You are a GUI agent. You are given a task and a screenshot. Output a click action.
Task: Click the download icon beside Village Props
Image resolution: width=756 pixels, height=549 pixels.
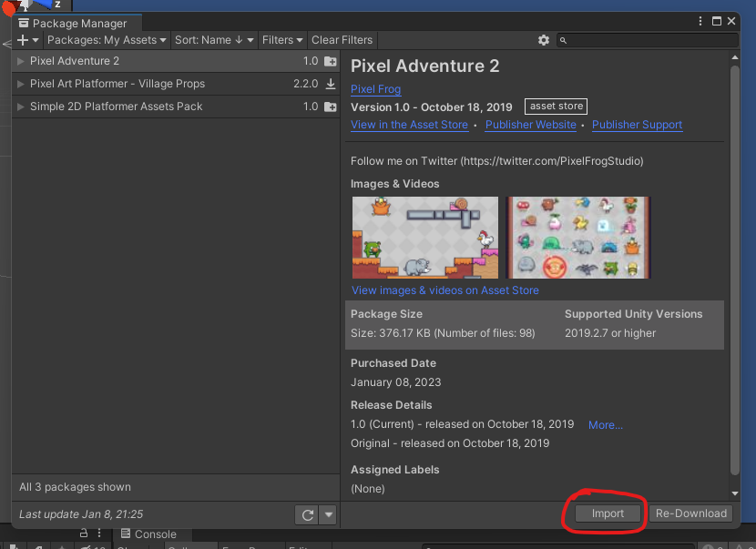331,84
